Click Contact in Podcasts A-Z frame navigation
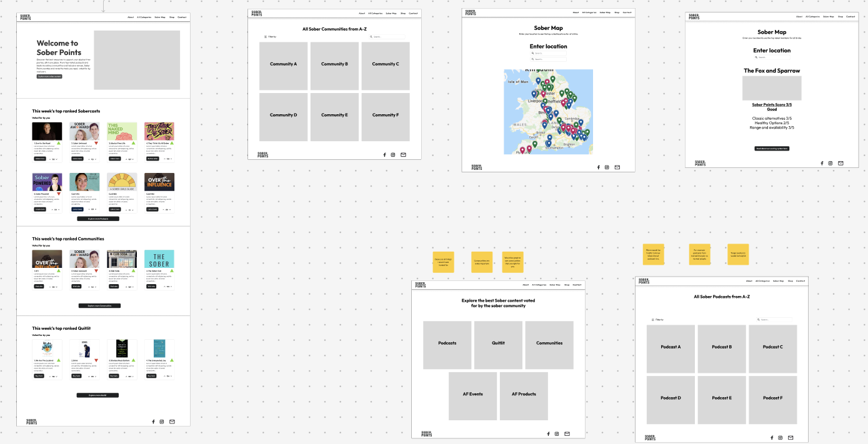 click(x=801, y=281)
